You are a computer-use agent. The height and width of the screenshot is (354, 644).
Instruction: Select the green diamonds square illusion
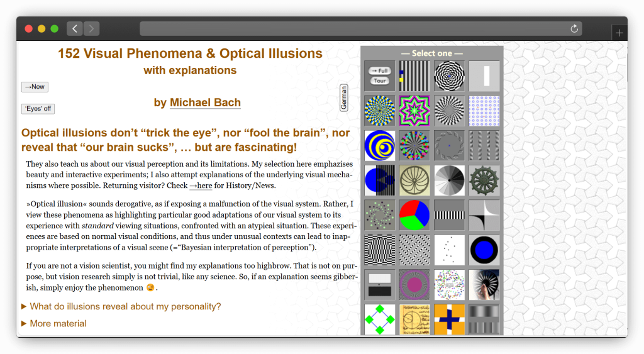379,319
